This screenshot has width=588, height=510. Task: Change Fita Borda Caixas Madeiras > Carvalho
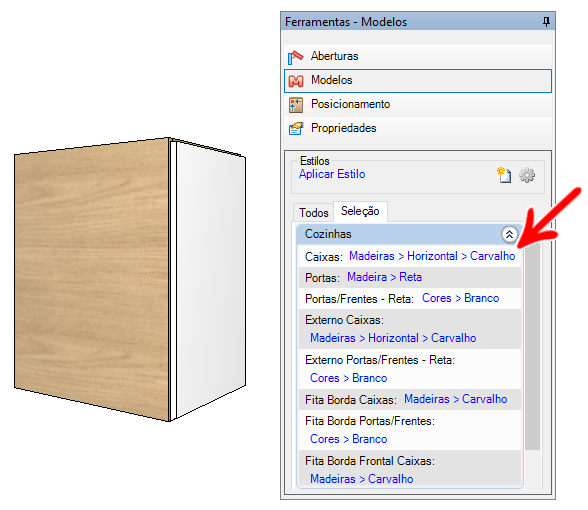(455, 399)
